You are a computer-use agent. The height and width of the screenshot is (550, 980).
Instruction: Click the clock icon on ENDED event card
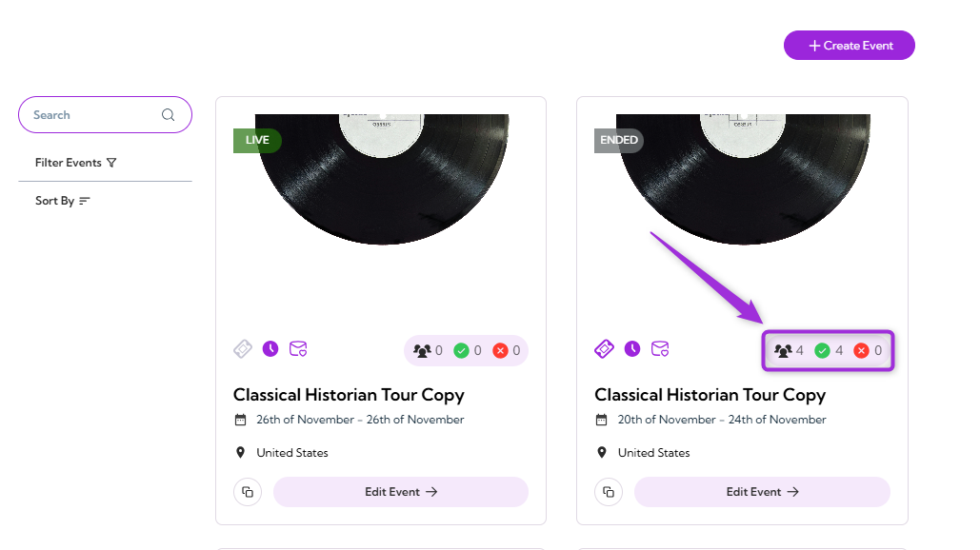[x=631, y=349]
